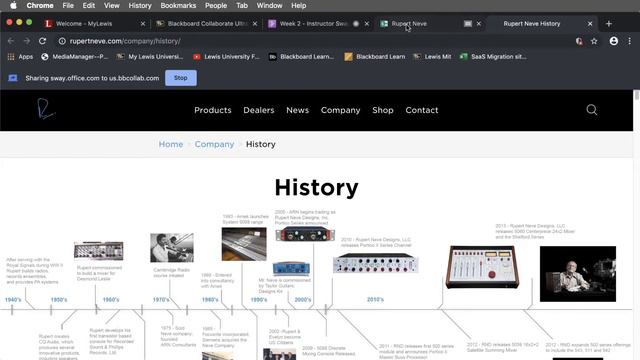Open the Chrome app menu
The width and height of the screenshot is (640, 360).
pos(40,6)
